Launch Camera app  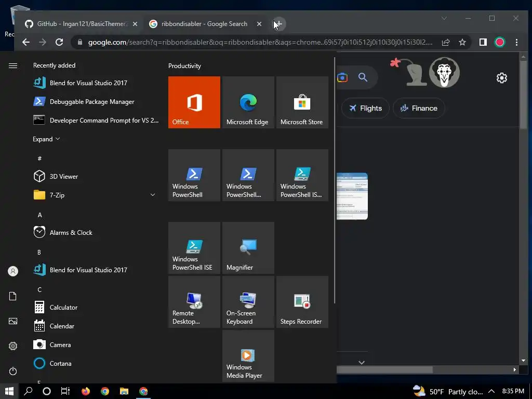[x=95, y=345]
